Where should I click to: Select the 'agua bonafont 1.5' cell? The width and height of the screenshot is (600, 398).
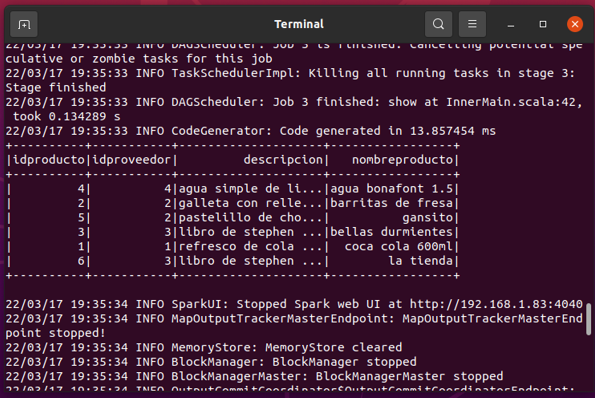pos(391,189)
